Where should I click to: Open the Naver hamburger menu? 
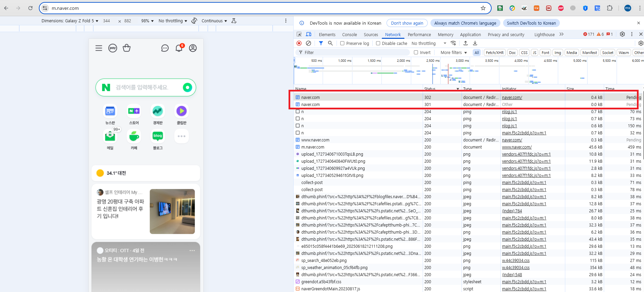pos(99,48)
